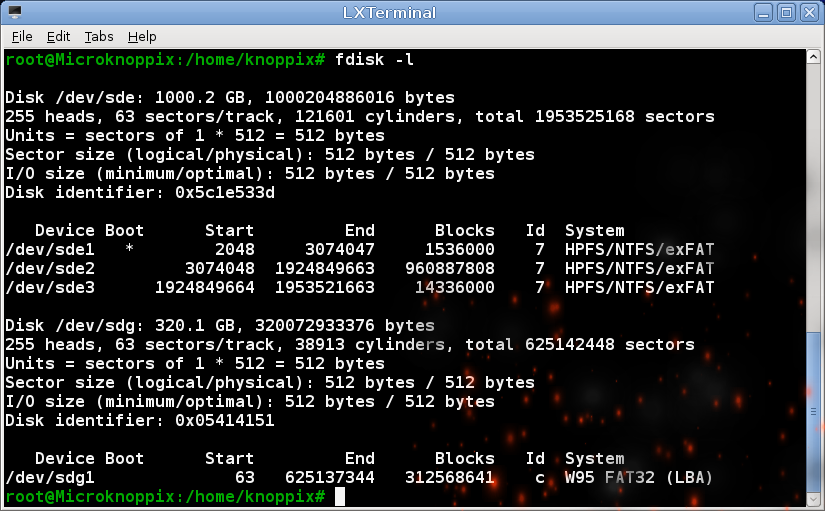Click 'total 1953525168 sectors' text

coord(595,116)
